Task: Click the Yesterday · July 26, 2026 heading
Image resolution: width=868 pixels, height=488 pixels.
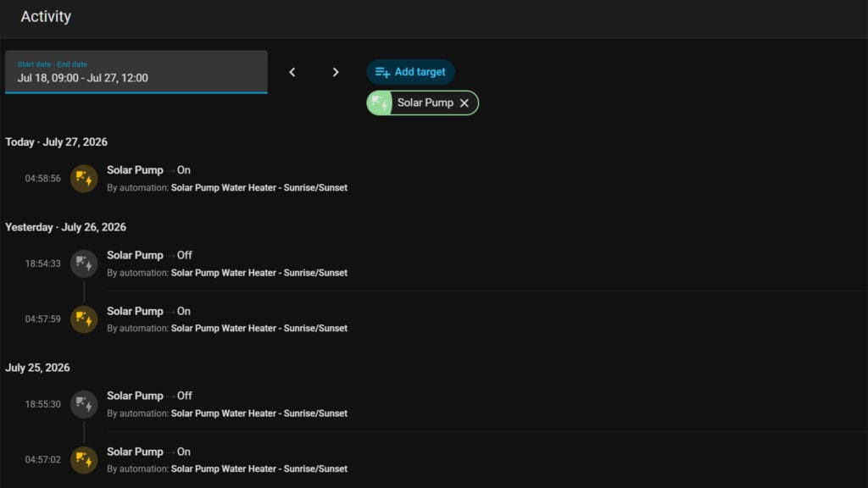Action: 66,227
